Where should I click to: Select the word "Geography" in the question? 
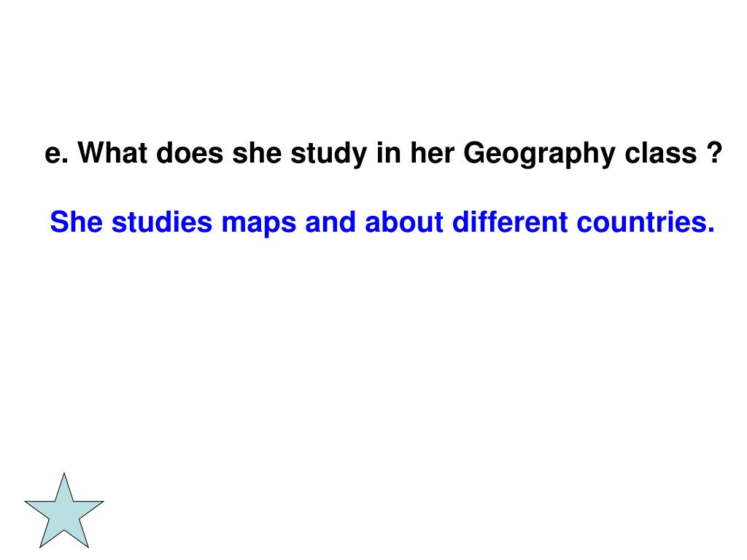point(539,155)
